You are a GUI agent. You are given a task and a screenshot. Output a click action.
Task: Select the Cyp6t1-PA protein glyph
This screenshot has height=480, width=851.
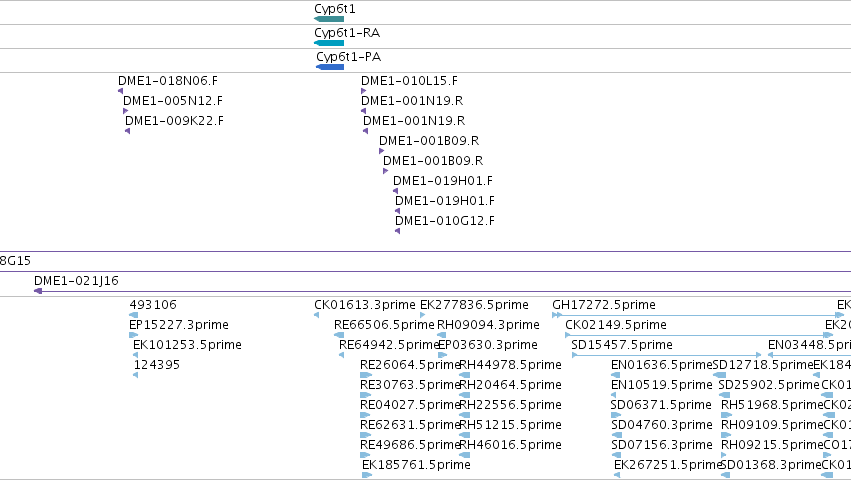[330, 67]
